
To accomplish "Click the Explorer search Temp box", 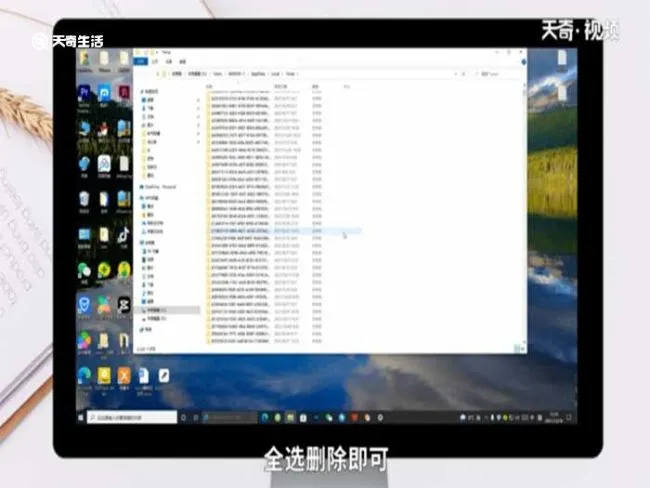I will 497,74.
